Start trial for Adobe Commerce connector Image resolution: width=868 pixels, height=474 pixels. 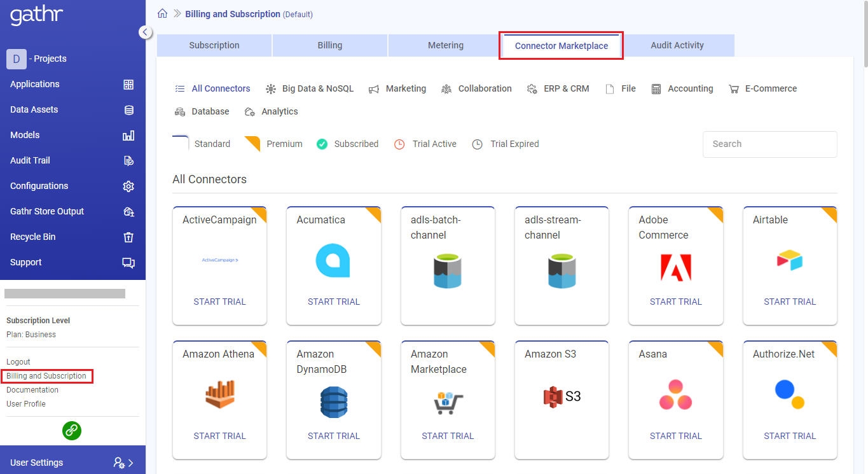pos(676,302)
